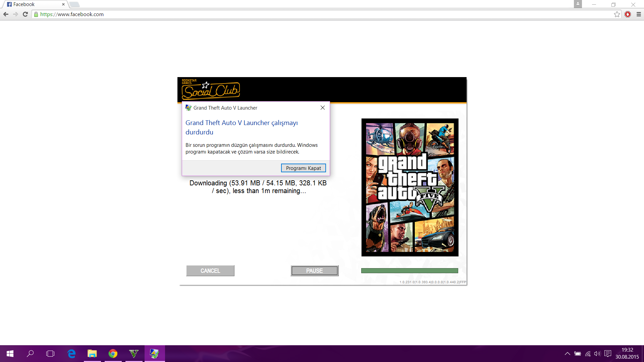
Task: Launch Microsoft Edge from taskbar
Action: pyautogui.click(x=71, y=354)
